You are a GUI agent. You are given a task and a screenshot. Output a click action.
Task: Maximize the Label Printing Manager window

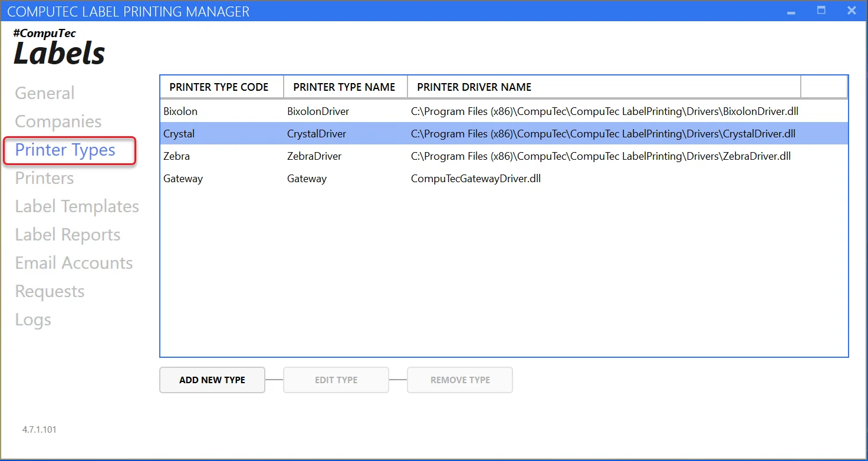click(821, 11)
